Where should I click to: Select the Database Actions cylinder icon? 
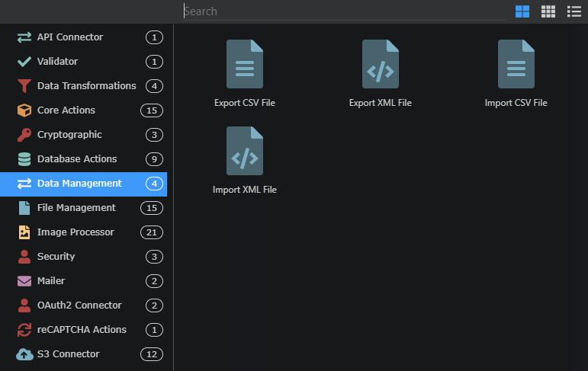24,159
